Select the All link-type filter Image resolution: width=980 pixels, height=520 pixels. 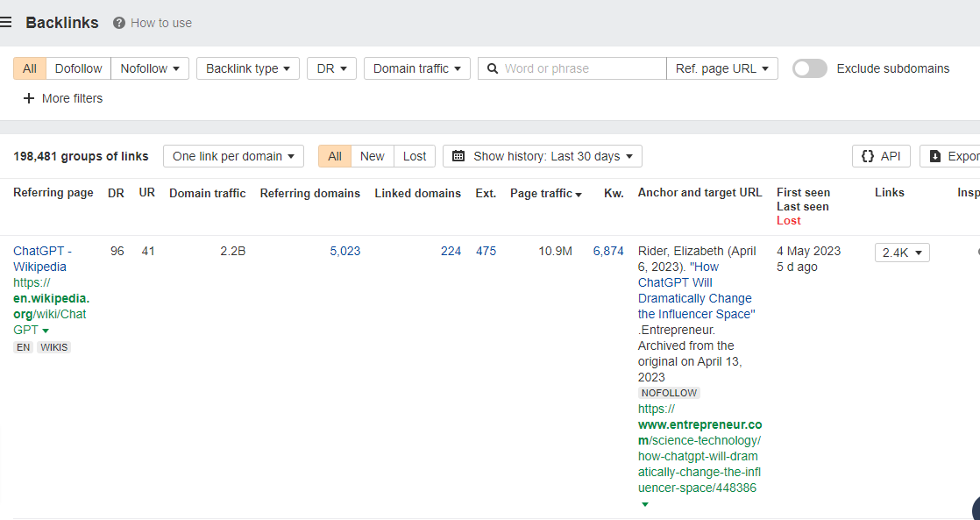coord(30,68)
